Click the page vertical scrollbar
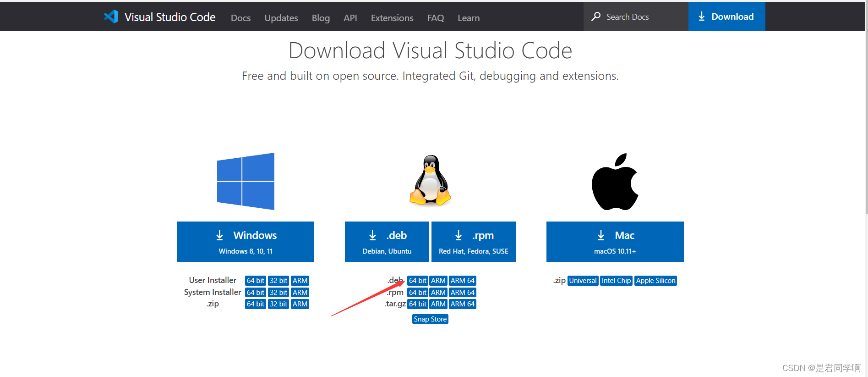This screenshot has width=868, height=377. 867,108
